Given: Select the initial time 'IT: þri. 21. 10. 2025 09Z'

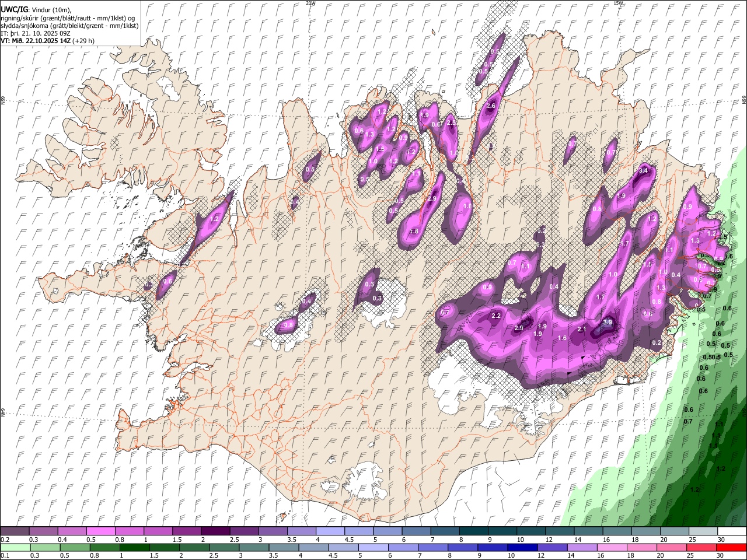Looking at the screenshot, I should click(x=36, y=33).
